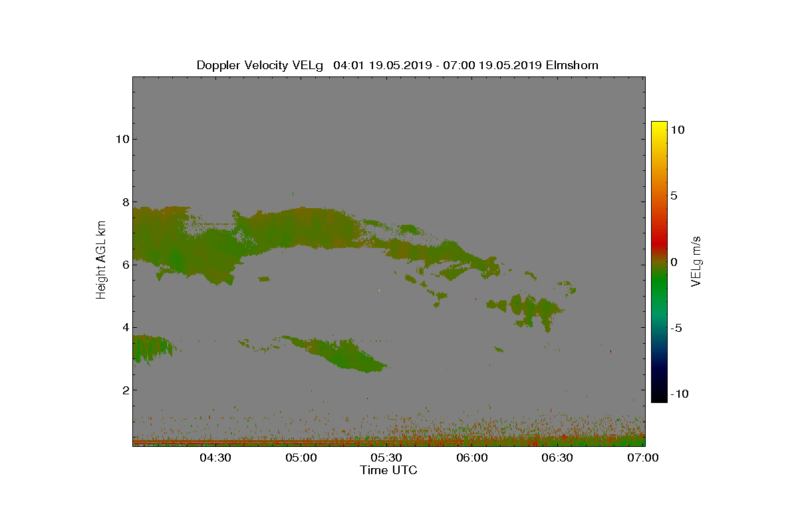Click the 05:30 time tick label

(x=386, y=458)
